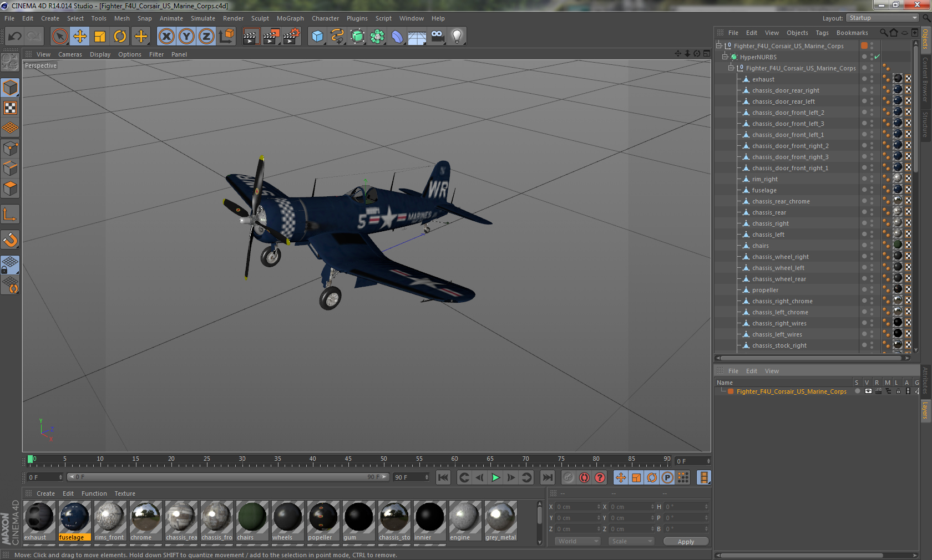932x560 pixels.
Task: Toggle the Enable Snap magnet icon
Action: pyautogui.click(x=10, y=240)
